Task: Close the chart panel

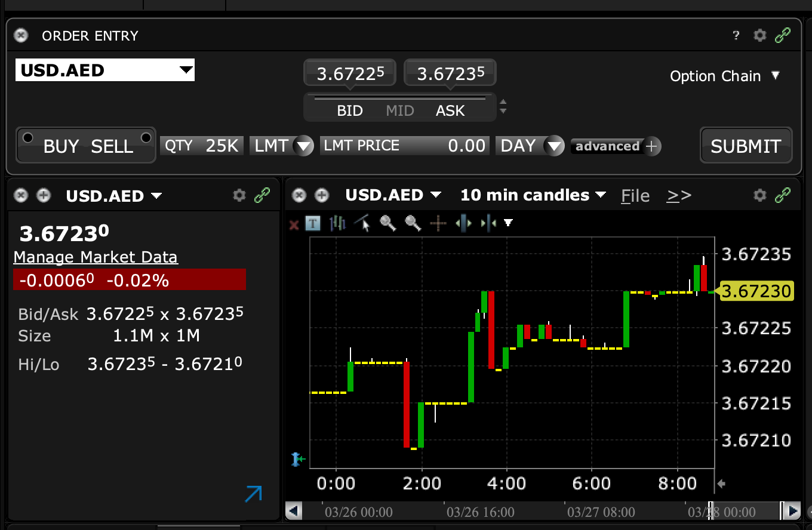Action: (299, 195)
